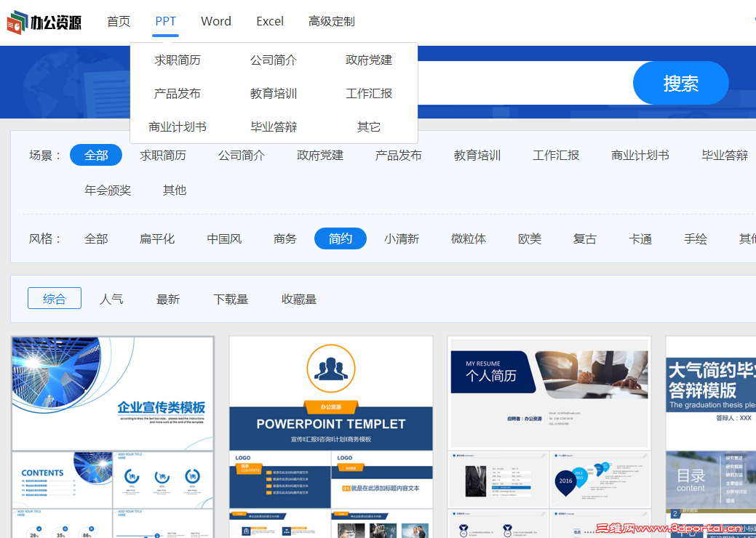The width and height of the screenshot is (756, 538).
Task: Choose 求职简历 in the PPT dropdown menu
Action: point(178,60)
